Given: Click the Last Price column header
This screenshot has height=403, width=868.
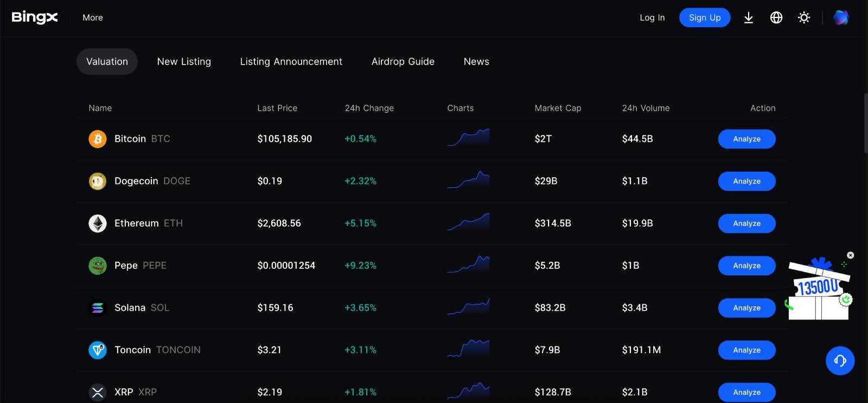Looking at the screenshot, I should click(x=277, y=108).
